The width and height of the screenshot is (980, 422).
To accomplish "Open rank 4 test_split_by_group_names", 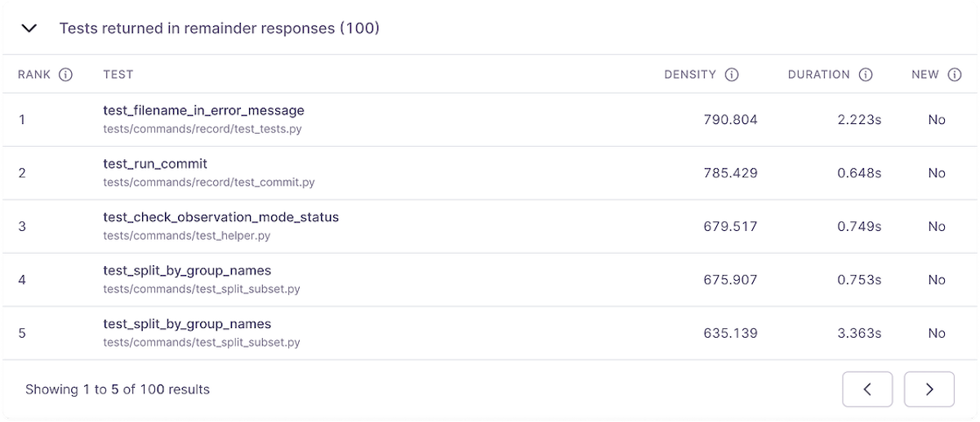I will tap(187, 270).
